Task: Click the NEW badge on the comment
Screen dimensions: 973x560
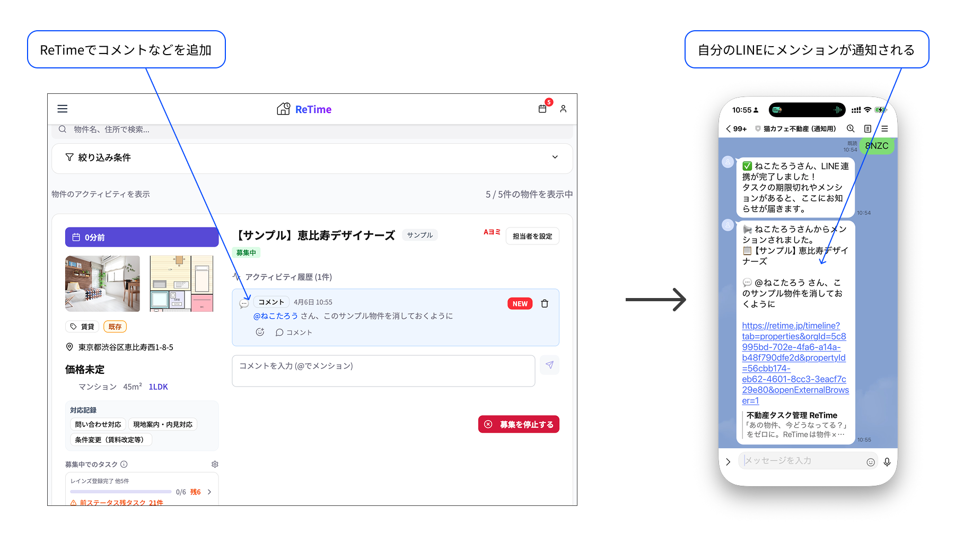Action: coord(520,303)
